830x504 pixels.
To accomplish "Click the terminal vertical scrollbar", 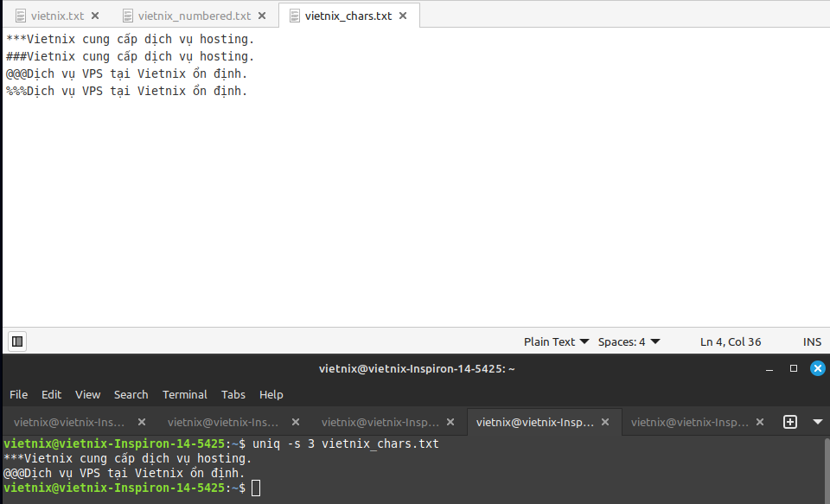I will click(x=825, y=467).
